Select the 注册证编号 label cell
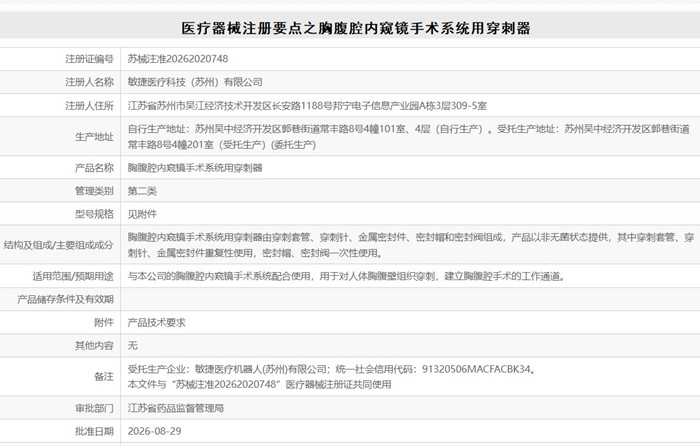Screen dimensions: 700x446 pyautogui.click(x=89, y=59)
